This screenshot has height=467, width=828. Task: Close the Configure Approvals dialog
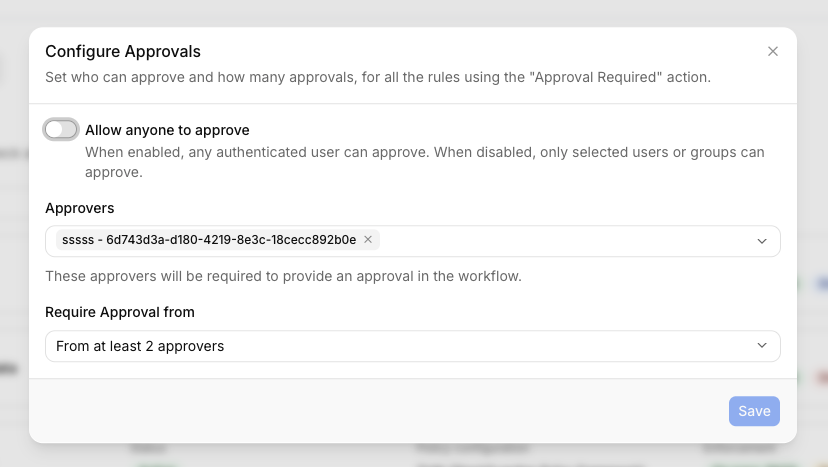tap(773, 51)
